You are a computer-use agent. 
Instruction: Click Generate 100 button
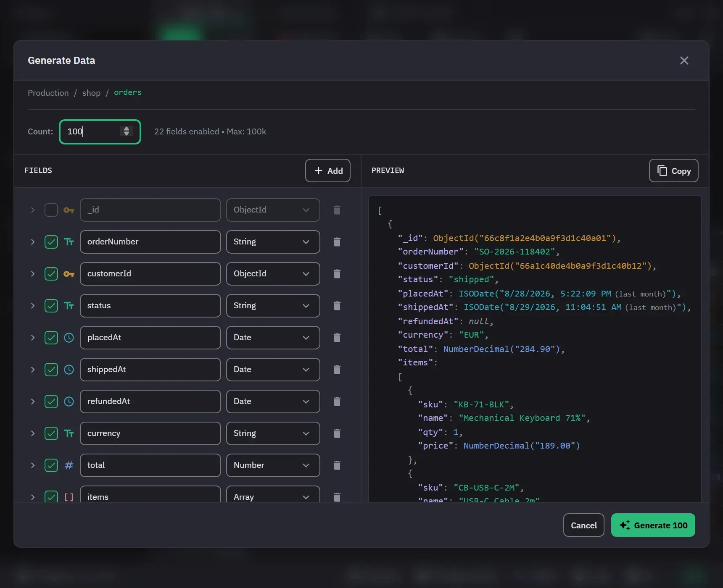click(653, 525)
